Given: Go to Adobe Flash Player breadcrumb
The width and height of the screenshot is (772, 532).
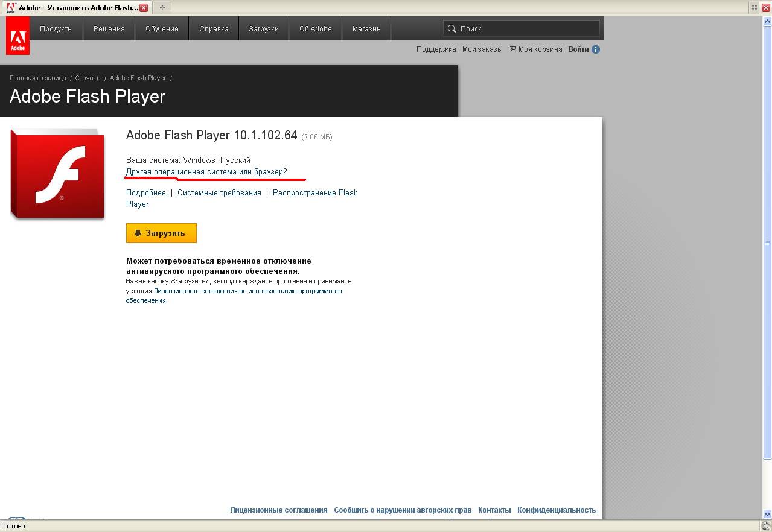Looking at the screenshot, I should point(138,78).
